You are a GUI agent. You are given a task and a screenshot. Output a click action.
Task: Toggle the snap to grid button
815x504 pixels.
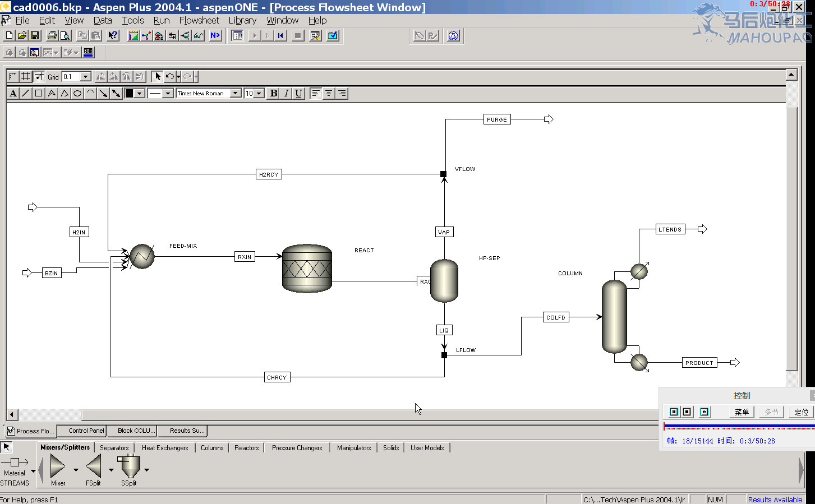39,76
